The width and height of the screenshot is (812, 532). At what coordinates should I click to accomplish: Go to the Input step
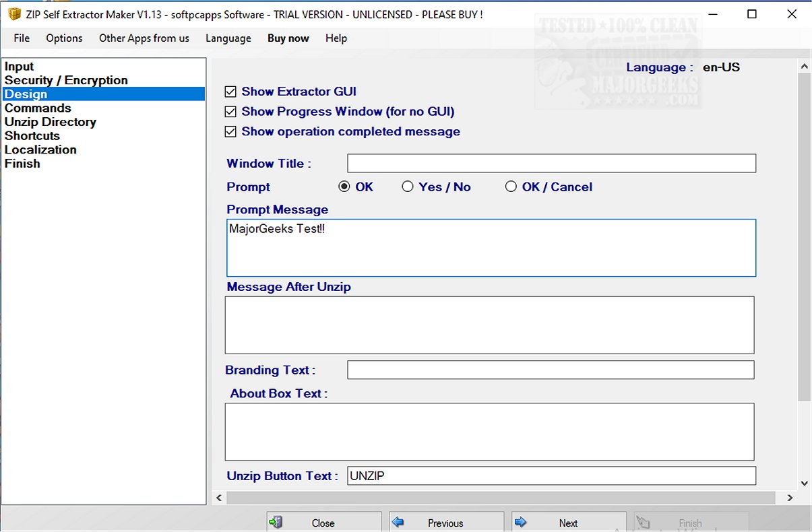[x=104, y=66]
